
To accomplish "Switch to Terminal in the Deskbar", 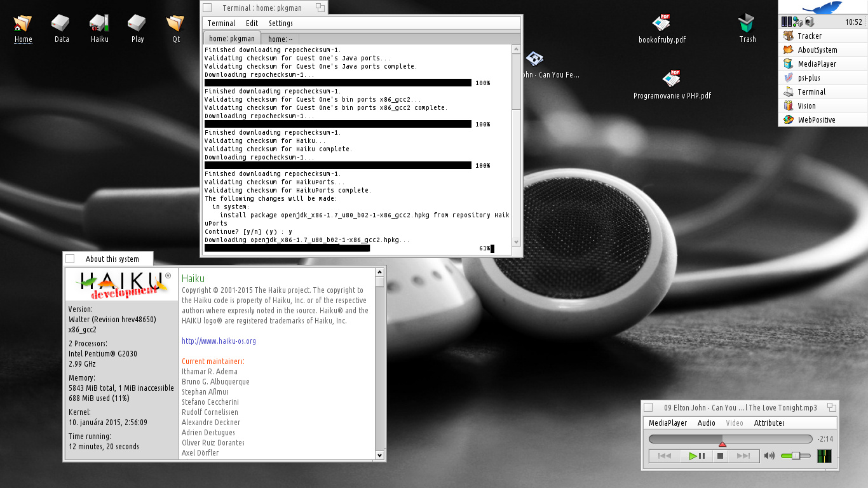I will click(822, 91).
